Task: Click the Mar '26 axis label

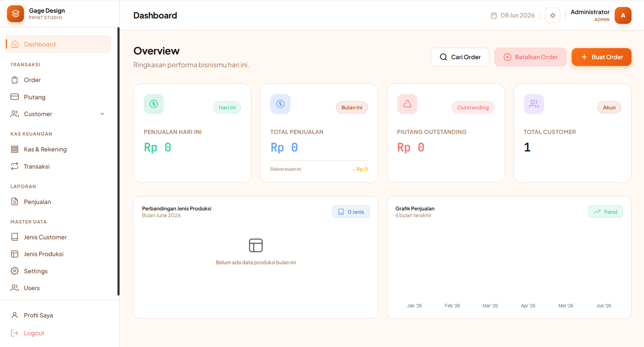Action: [490, 306]
